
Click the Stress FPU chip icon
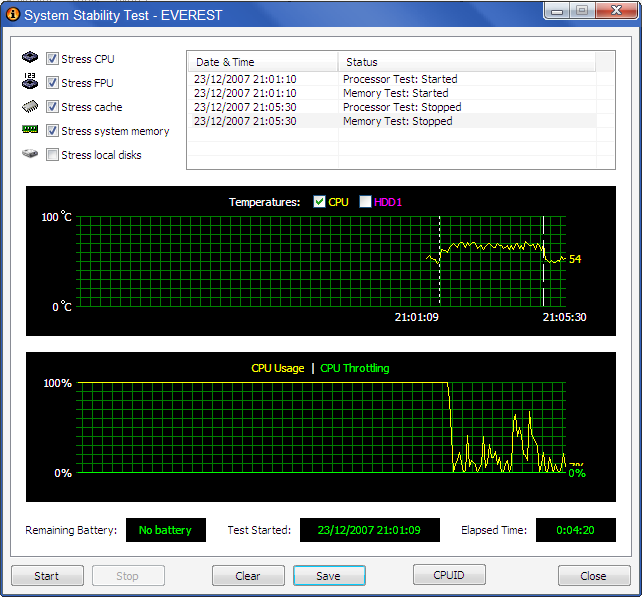tap(30, 81)
